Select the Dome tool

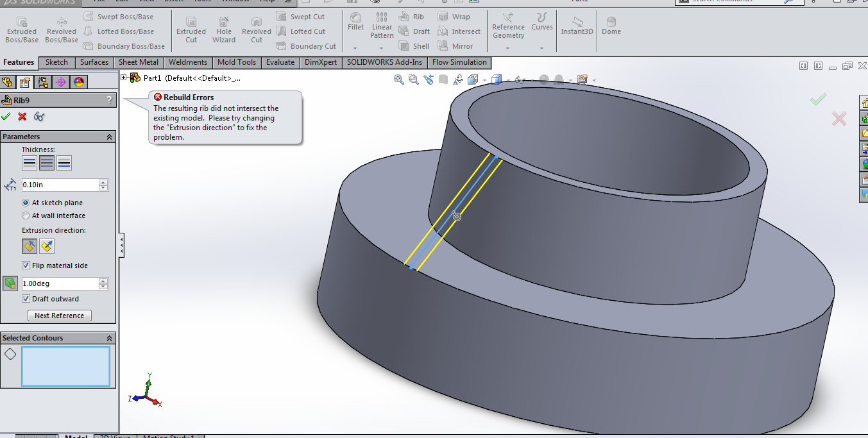click(611, 26)
